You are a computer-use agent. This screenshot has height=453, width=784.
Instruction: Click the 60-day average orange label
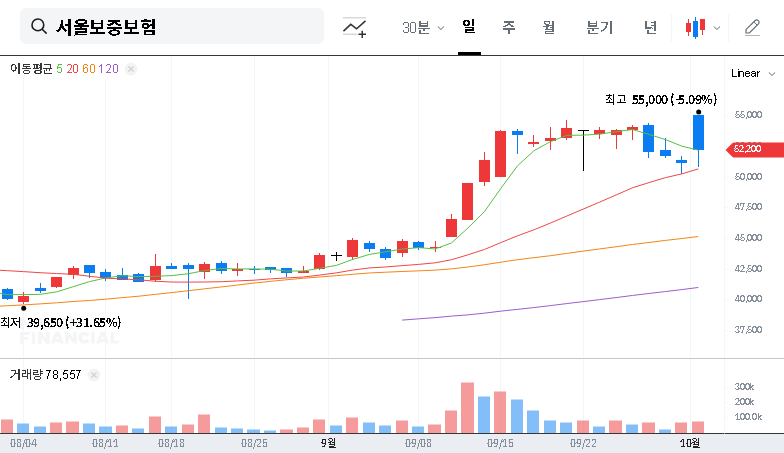coord(89,69)
